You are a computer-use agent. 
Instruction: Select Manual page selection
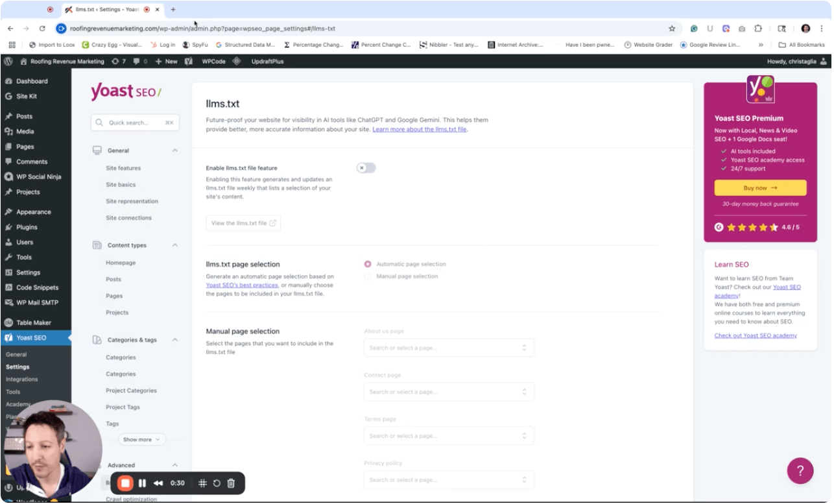pyautogui.click(x=368, y=275)
